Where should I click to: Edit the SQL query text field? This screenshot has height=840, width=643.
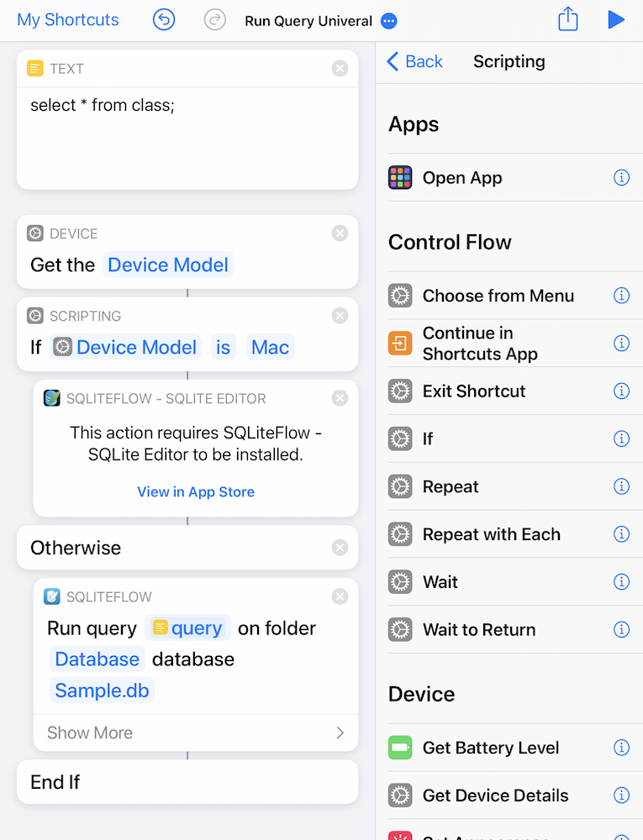101,105
